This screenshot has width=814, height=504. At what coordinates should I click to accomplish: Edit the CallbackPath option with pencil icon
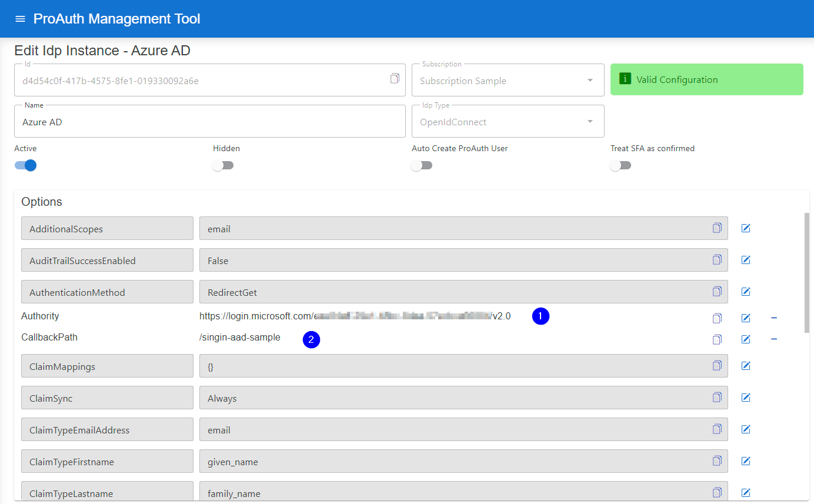point(745,339)
